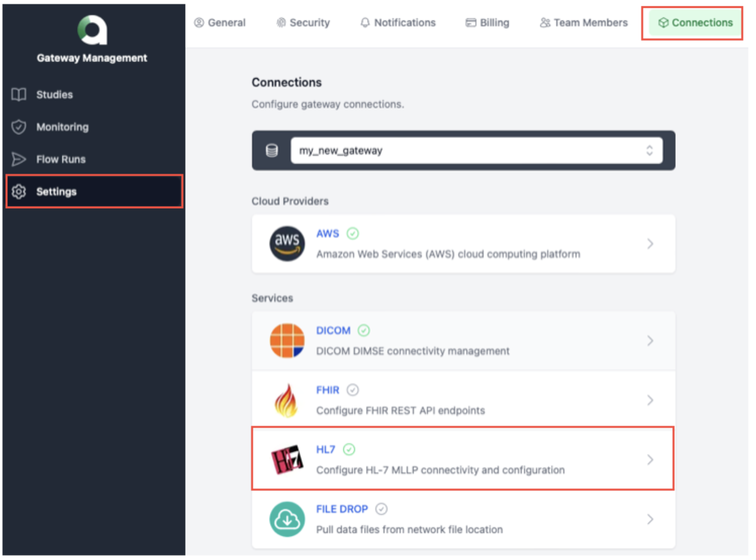Click the Notifications bell icon
The height and width of the screenshot is (560, 756).
(x=365, y=23)
